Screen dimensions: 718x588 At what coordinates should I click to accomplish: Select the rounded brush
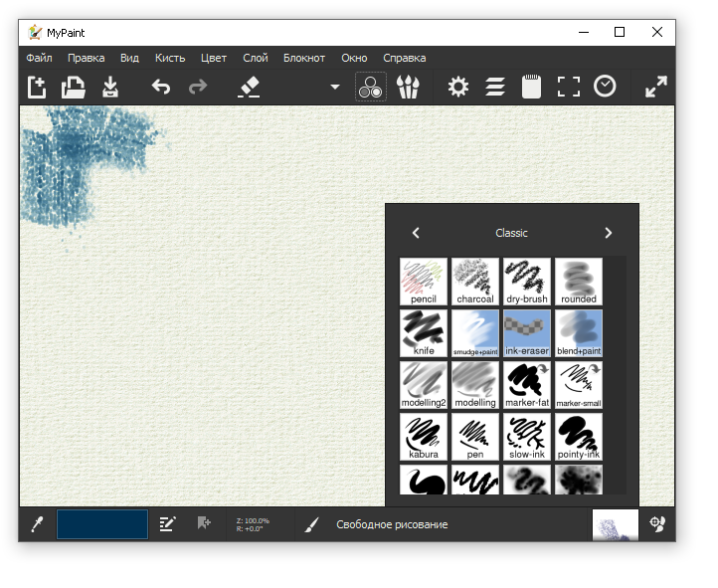[579, 282]
